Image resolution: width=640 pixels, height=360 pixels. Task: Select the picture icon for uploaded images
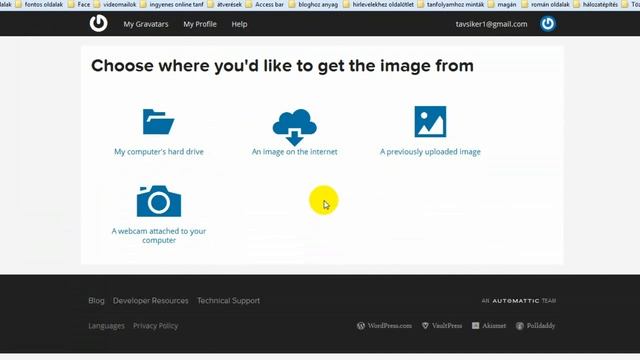[430, 122]
